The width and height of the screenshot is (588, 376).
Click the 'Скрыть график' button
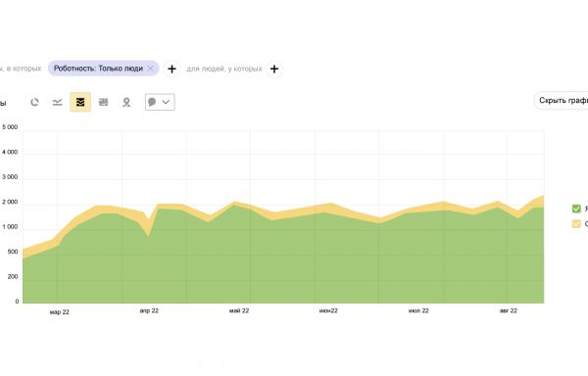562,101
